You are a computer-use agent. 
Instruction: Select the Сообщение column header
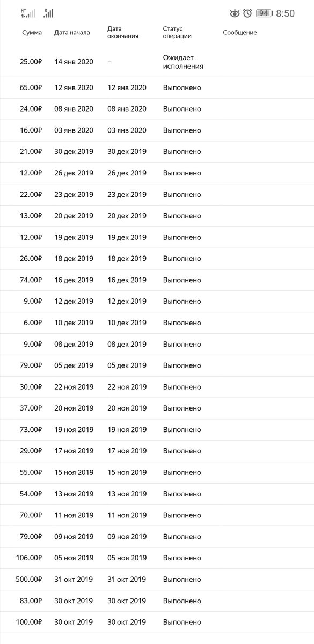point(240,33)
